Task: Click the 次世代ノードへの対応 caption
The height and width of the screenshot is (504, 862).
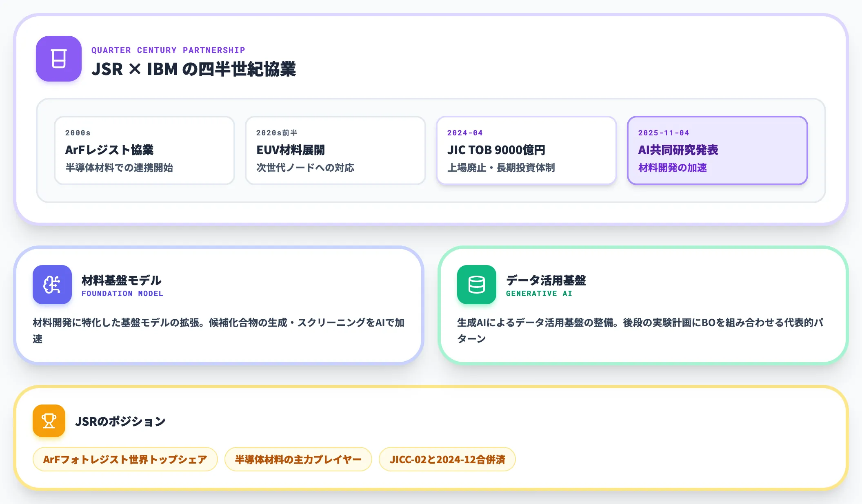Action: click(x=305, y=168)
